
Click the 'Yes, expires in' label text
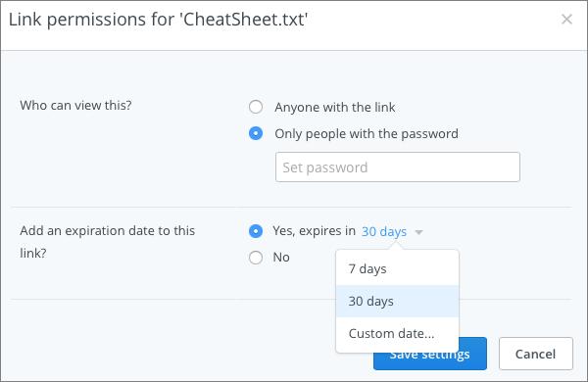[x=315, y=231]
